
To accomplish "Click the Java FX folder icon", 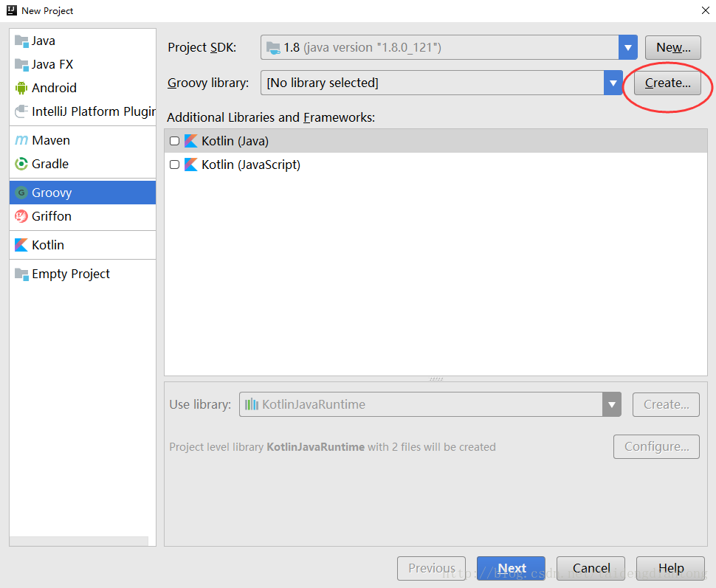I will pyautogui.click(x=21, y=64).
